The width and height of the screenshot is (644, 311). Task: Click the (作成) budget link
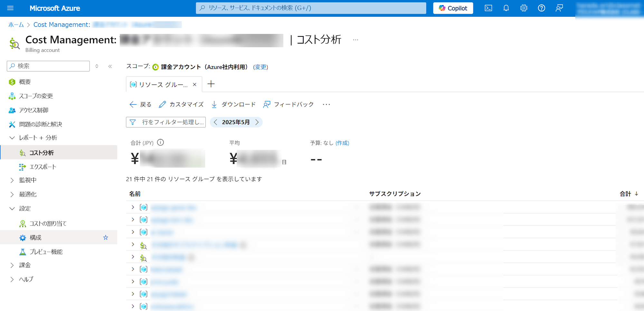(342, 143)
